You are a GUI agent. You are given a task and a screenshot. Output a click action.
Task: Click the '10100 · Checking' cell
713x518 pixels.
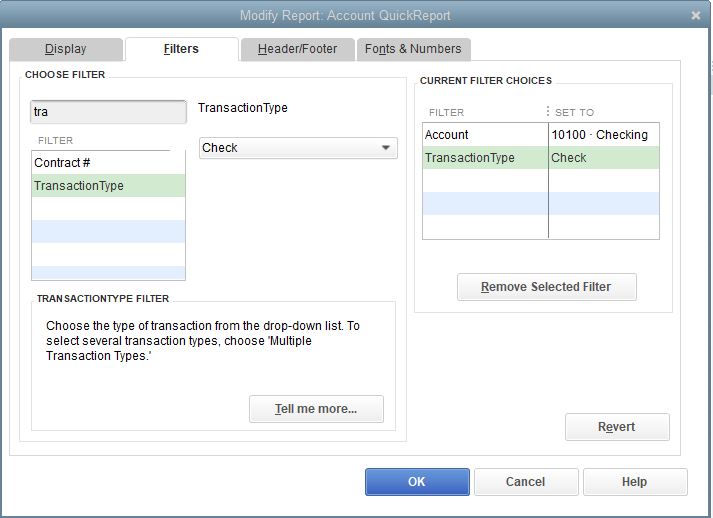604,135
